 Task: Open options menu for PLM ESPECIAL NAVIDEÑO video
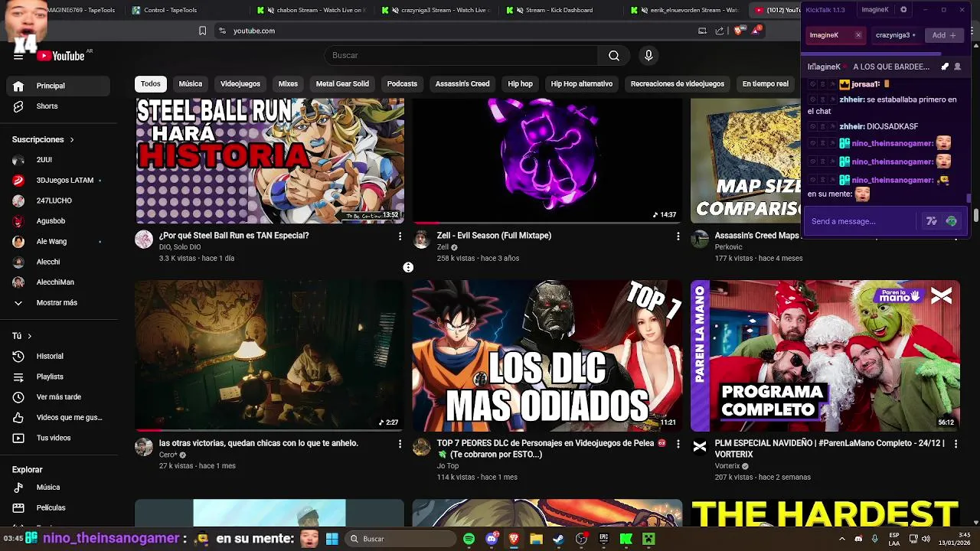[955, 444]
